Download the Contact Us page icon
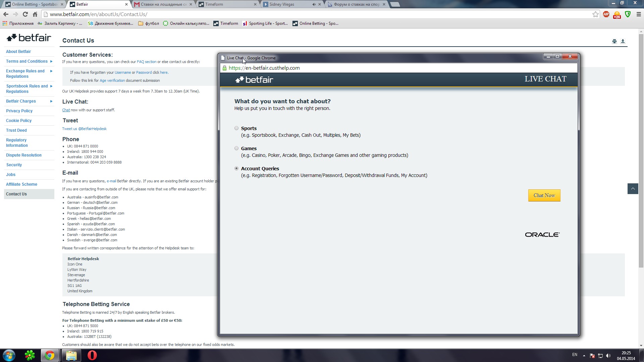The image size is (644, 362). click(x=623, y=41)
